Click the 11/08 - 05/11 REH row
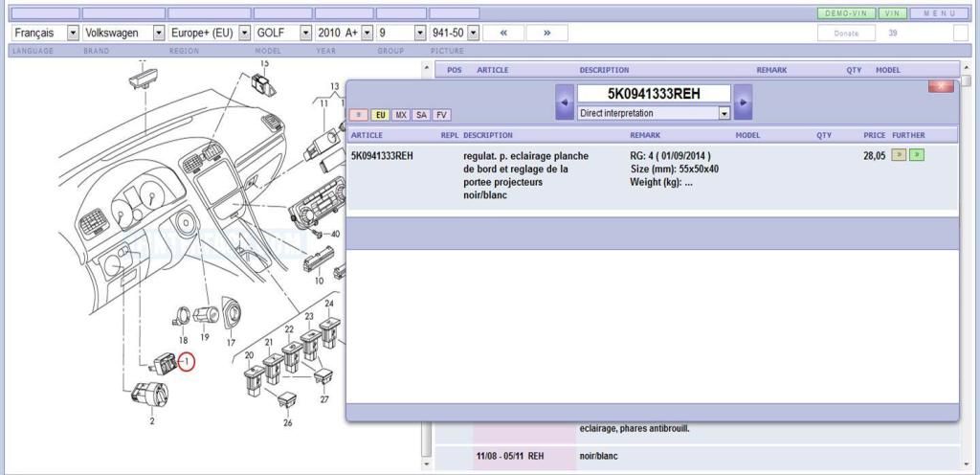 (x=697, y=456)
